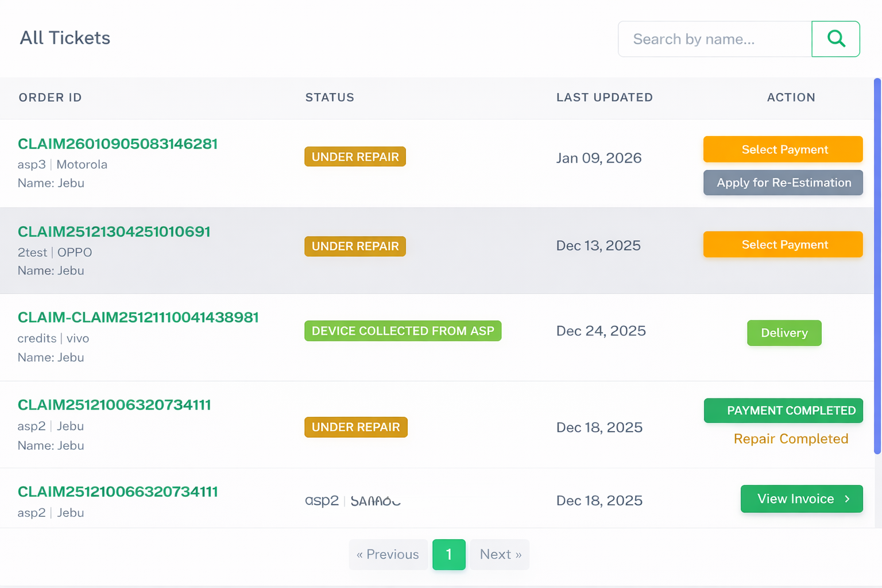Open order CLAIM251210066320734111

(x=118, y=492)
